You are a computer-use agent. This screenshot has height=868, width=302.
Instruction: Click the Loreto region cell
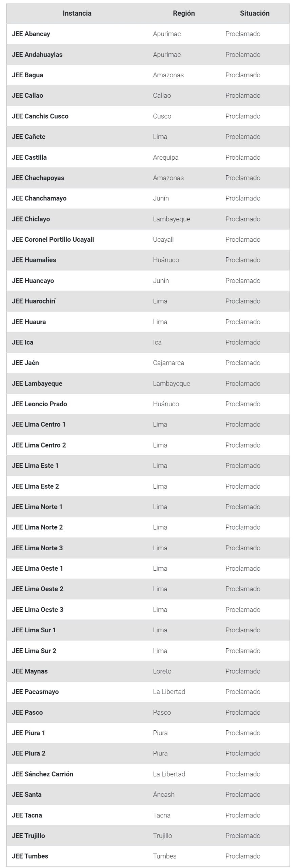tap(162, 671)
